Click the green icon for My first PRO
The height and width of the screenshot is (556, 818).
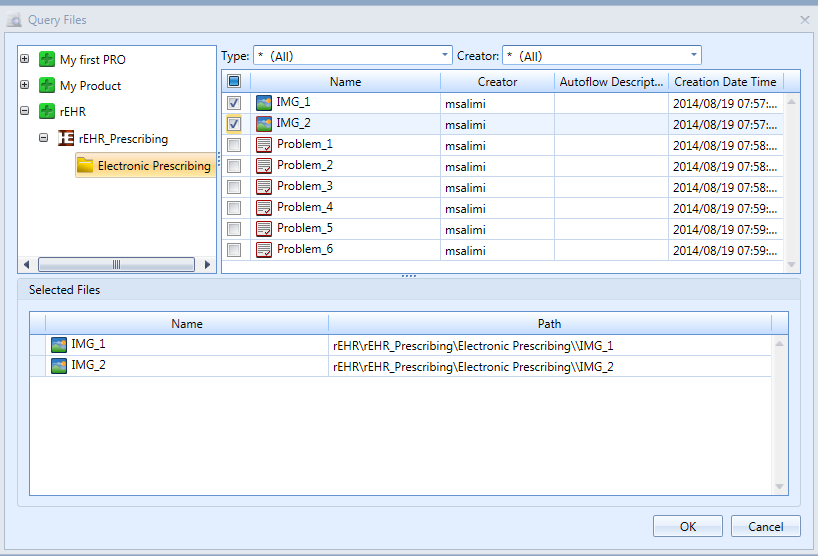[x=47, y=60]
